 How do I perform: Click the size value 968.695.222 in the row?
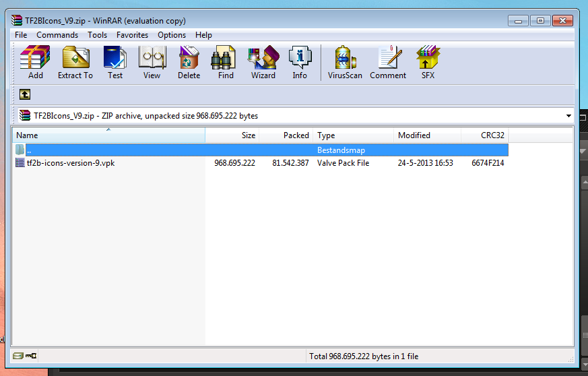tap(235, 163)
